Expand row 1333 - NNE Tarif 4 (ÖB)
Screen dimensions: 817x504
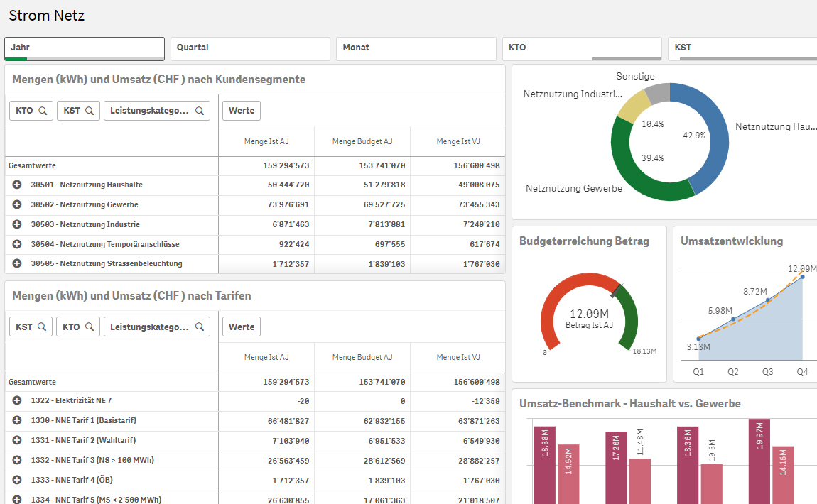pyautogui.click(x=16, y=480)
